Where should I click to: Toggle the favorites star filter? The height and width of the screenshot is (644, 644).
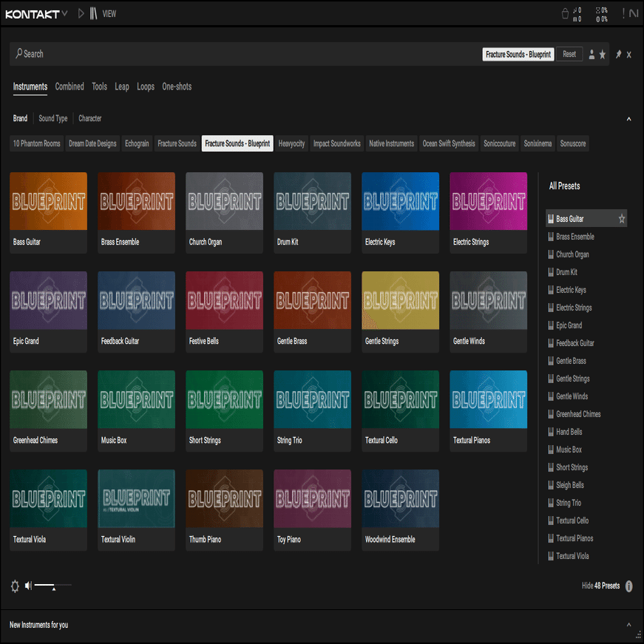pyautogui.click(x=602, y=54)
